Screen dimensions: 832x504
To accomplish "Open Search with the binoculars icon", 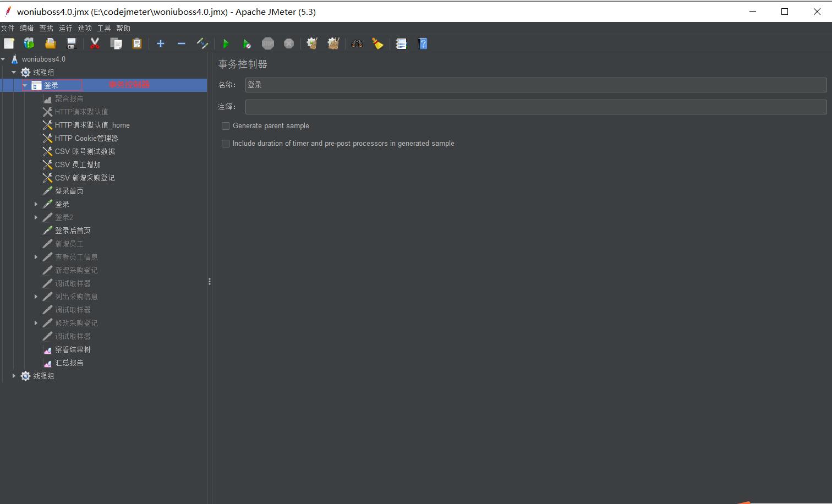I will click(357, 43).
